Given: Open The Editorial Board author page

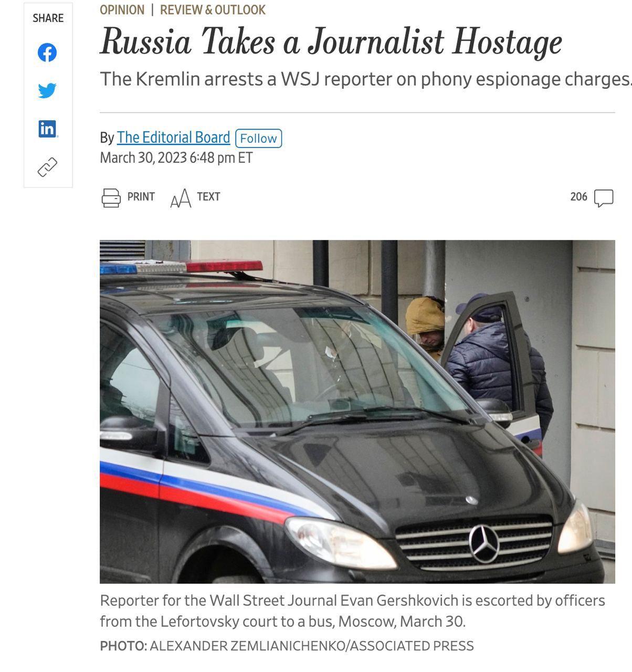Looking at the screenshot, I should tap(173, 138).
